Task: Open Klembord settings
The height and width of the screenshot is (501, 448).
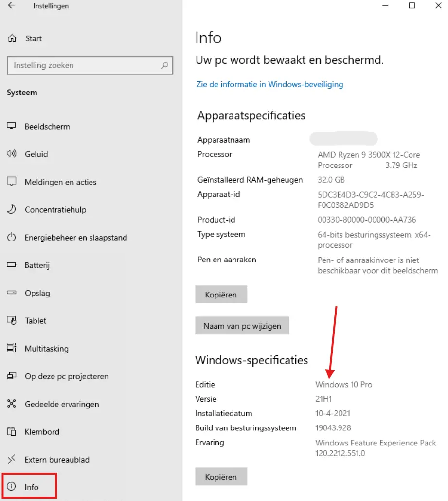Action: pos(42,432)
